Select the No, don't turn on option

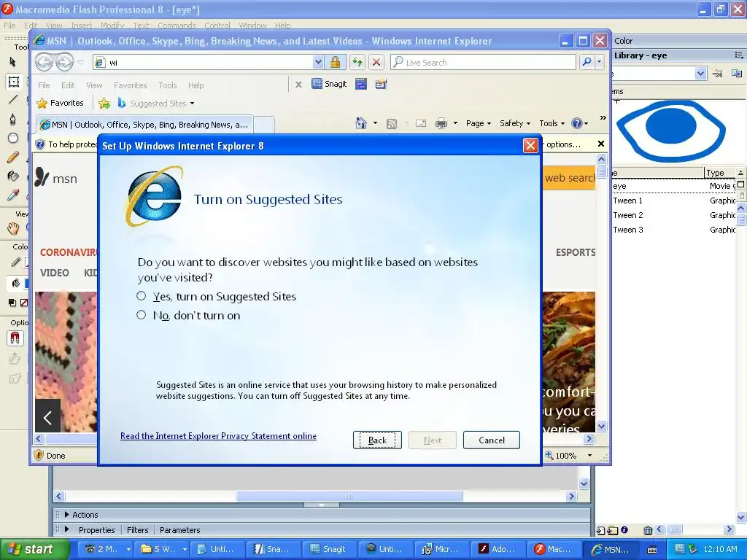coord(141,315)
